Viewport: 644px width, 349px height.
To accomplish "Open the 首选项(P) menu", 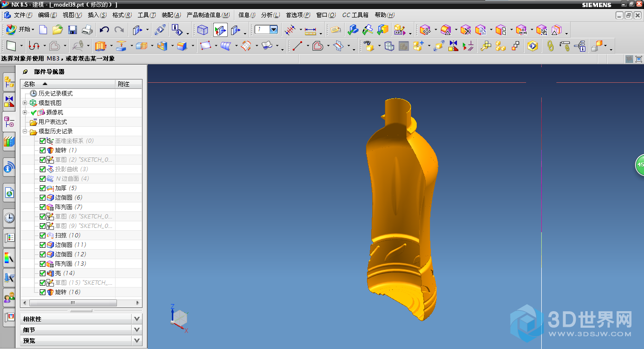I will pos(298,15).
